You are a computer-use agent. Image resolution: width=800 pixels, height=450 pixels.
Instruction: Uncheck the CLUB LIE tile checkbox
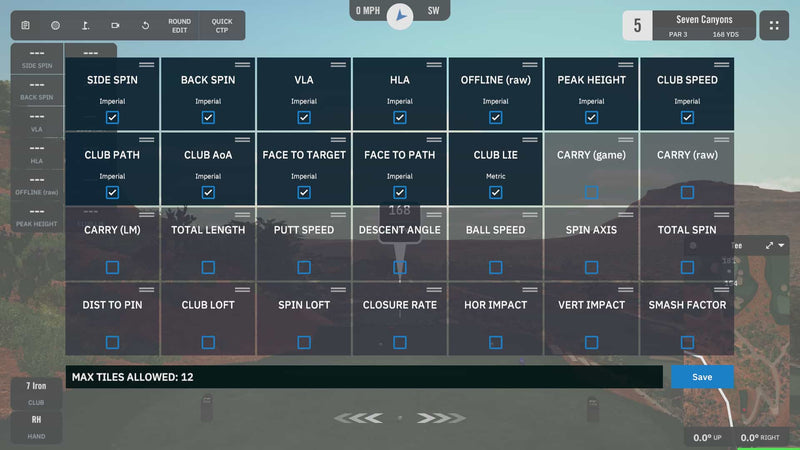pyautogui.click(x=495, y=193)
